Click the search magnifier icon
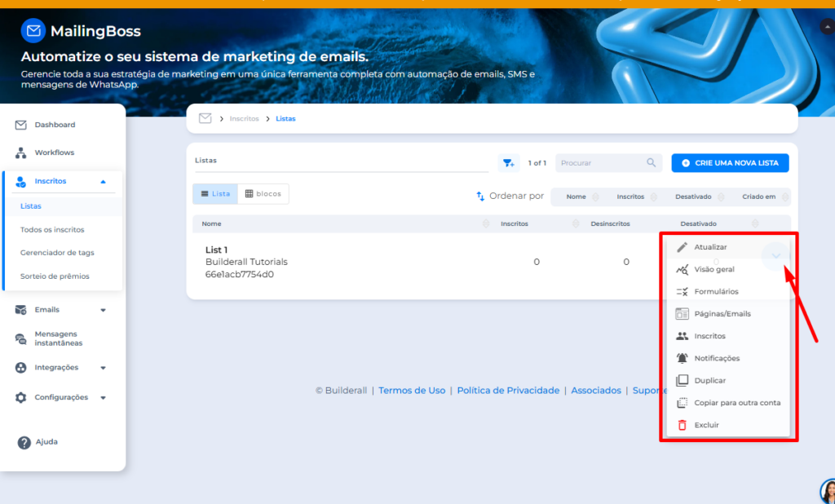 [x=651, y=163]
